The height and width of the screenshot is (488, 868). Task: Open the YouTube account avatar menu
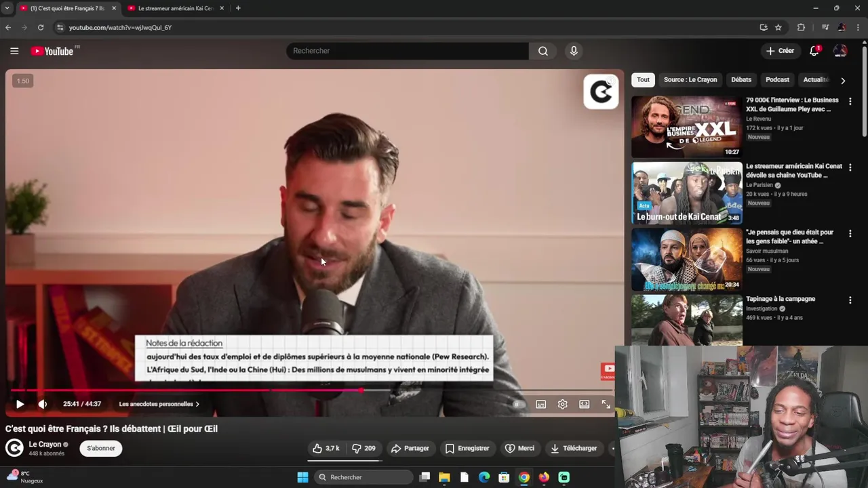840,51
